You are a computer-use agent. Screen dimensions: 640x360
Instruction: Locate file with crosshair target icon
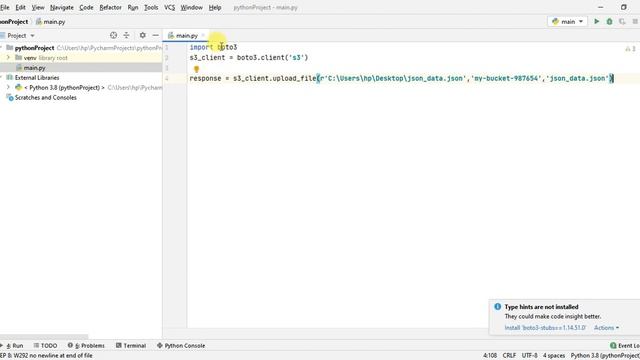(113, 36)
